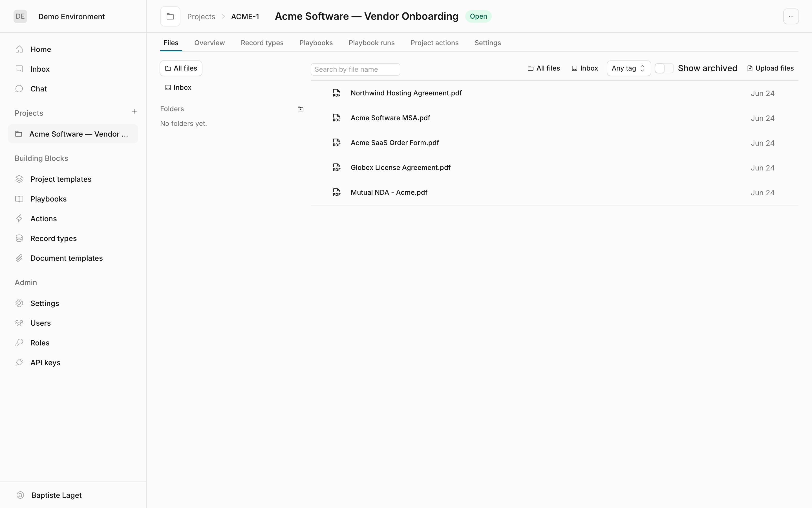Open the project Playbooks tab
The width and height of the screenshot is (812, 508).
(316, 43)
